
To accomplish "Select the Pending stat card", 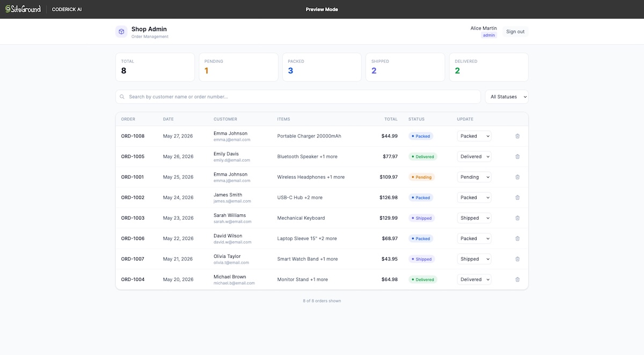I will (238, 67).
